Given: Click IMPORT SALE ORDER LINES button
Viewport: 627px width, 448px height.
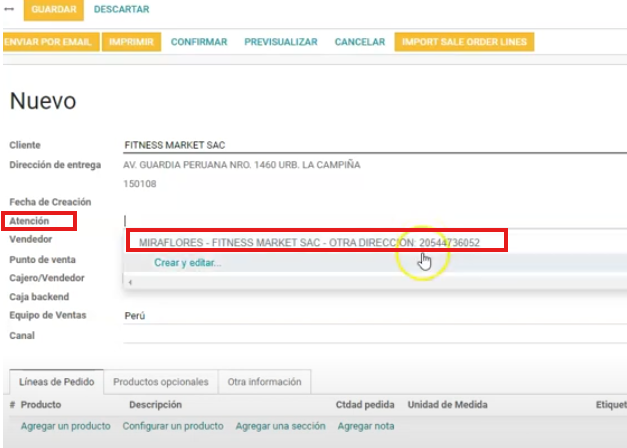Looking at the screenshot, I should (x=464, y=42).
